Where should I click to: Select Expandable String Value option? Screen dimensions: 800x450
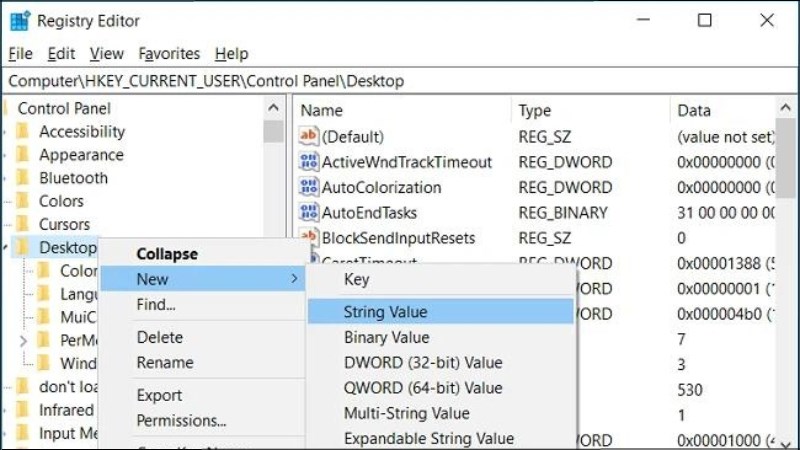[441, 438]
